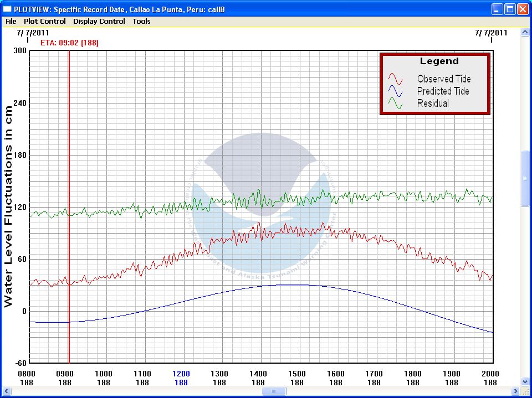This screenshot has width=532, height=398.
Task: Click the horizontal scrollbar left arrow
Action: 7,391
